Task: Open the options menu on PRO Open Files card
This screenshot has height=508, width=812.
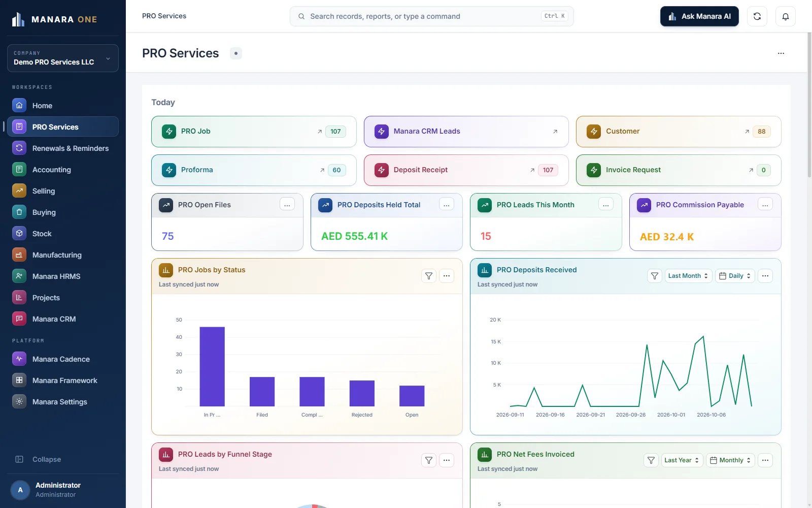Action: 287,205
